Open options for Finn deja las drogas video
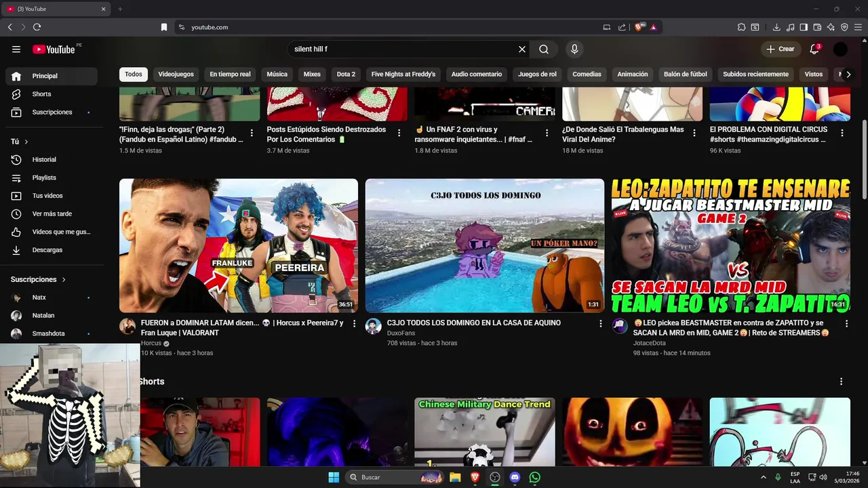 (252, 133)
